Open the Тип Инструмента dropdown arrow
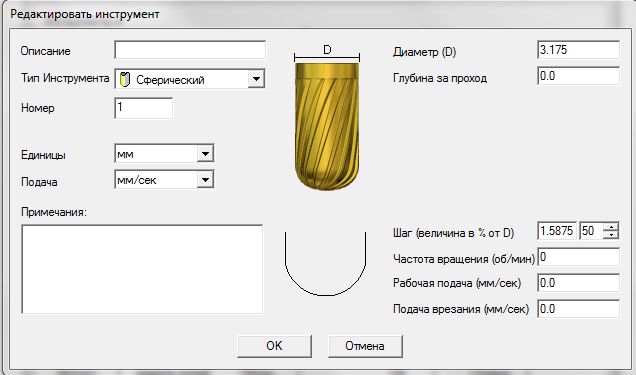 [256, 79]
